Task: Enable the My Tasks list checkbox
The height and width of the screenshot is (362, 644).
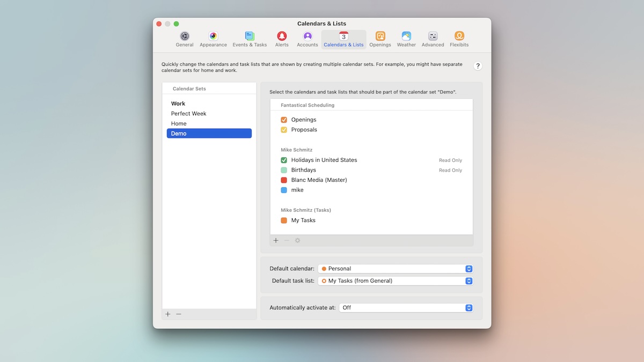Action: (284, 220)
